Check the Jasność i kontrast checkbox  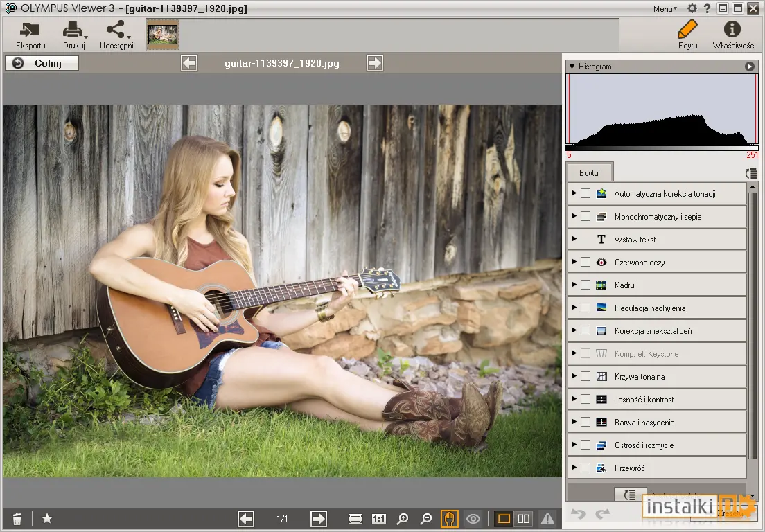[586, 400]
